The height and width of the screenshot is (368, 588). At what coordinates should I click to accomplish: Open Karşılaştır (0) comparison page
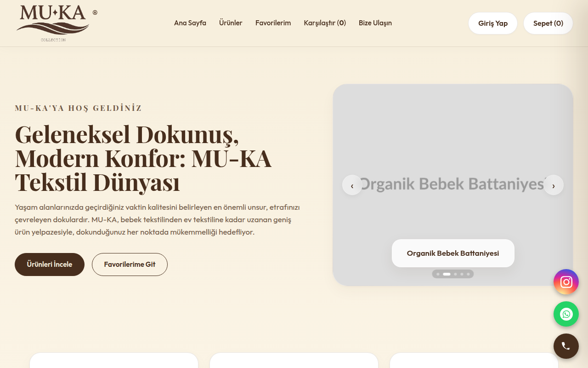[325, 23]
